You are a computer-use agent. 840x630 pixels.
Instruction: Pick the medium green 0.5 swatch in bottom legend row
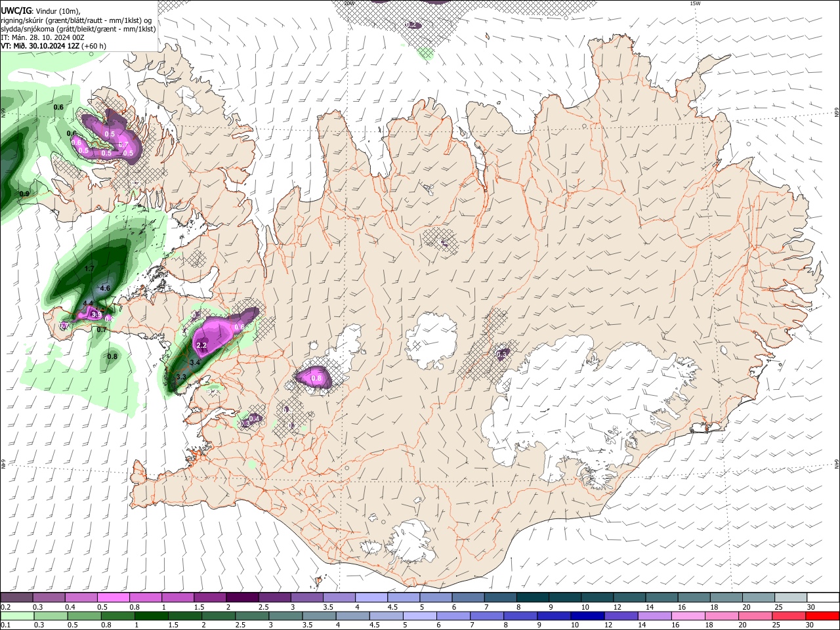(x=84, y=616)
